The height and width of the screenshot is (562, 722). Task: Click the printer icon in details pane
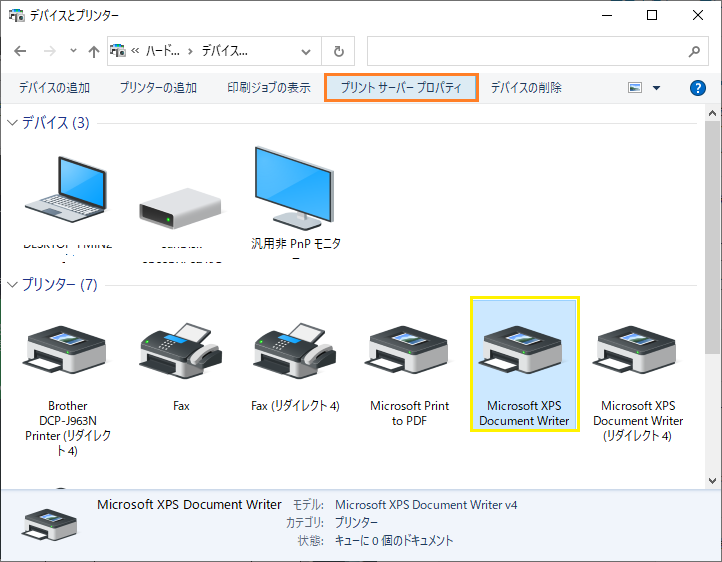tap(50, 524)
